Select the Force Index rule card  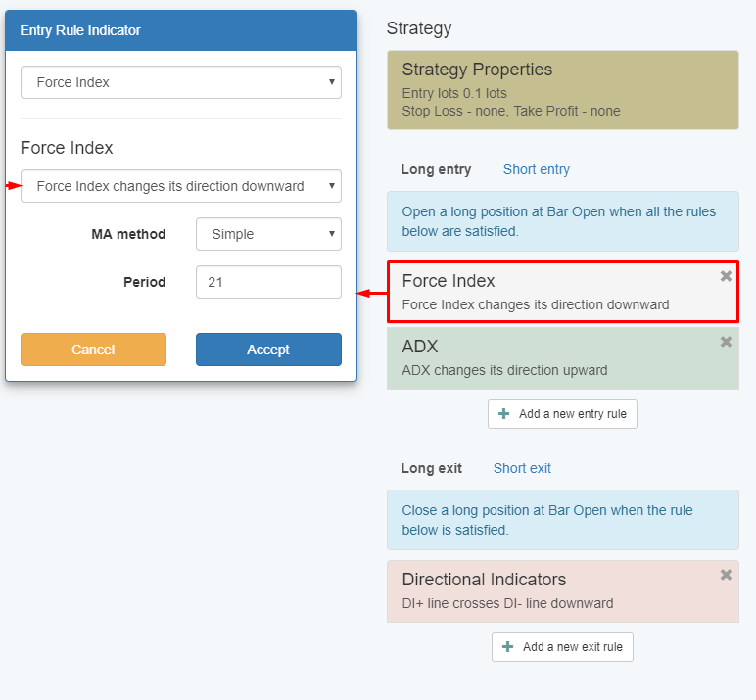coord(548,292)
